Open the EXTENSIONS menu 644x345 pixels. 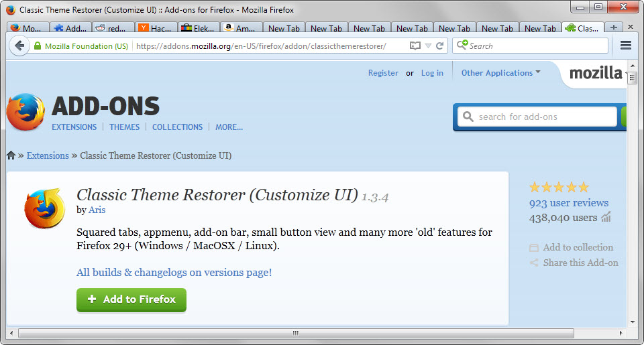[74, 127]
